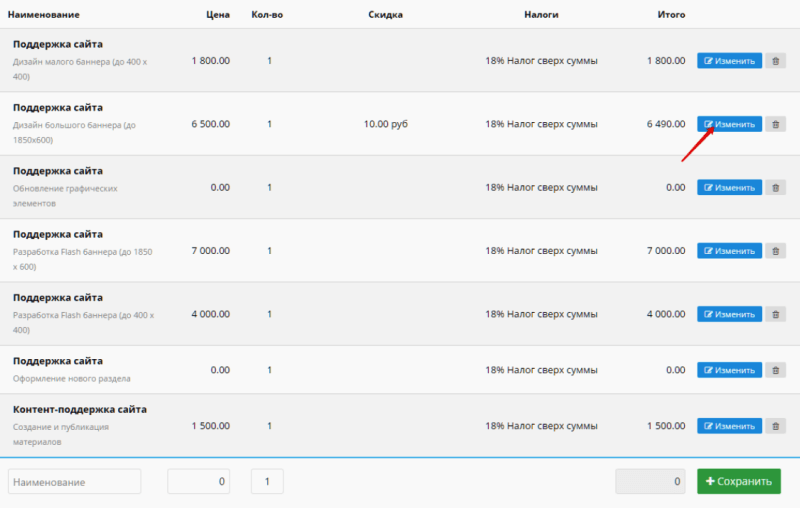Click the Скидка column header
800x508 pixels.
(x=385, y=15)
